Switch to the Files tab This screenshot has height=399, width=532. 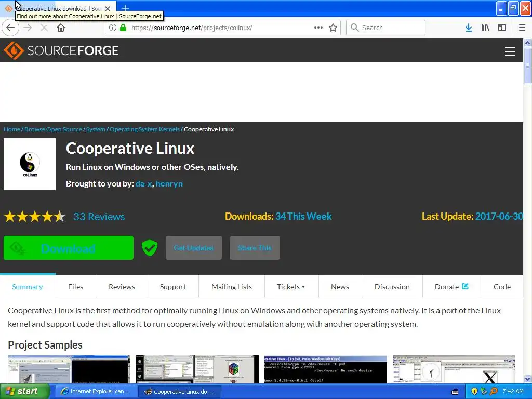click(76, 287)
